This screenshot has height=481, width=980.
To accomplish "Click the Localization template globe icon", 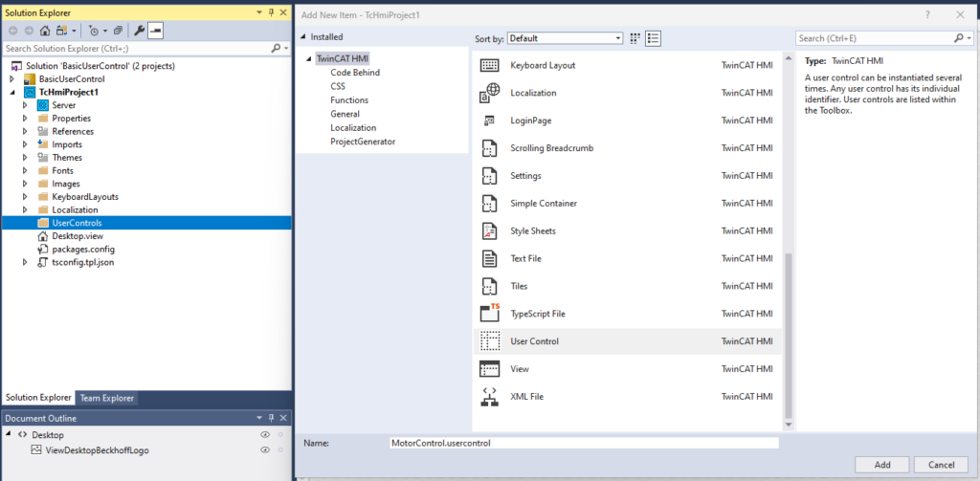I will pyautogui.click(x=489, y=93).
